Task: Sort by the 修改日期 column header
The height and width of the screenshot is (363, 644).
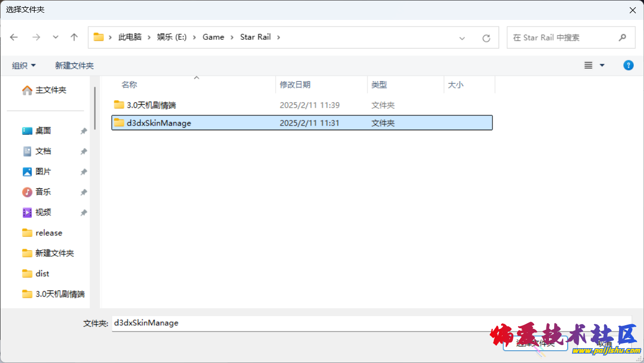Action: coord(295,85)
